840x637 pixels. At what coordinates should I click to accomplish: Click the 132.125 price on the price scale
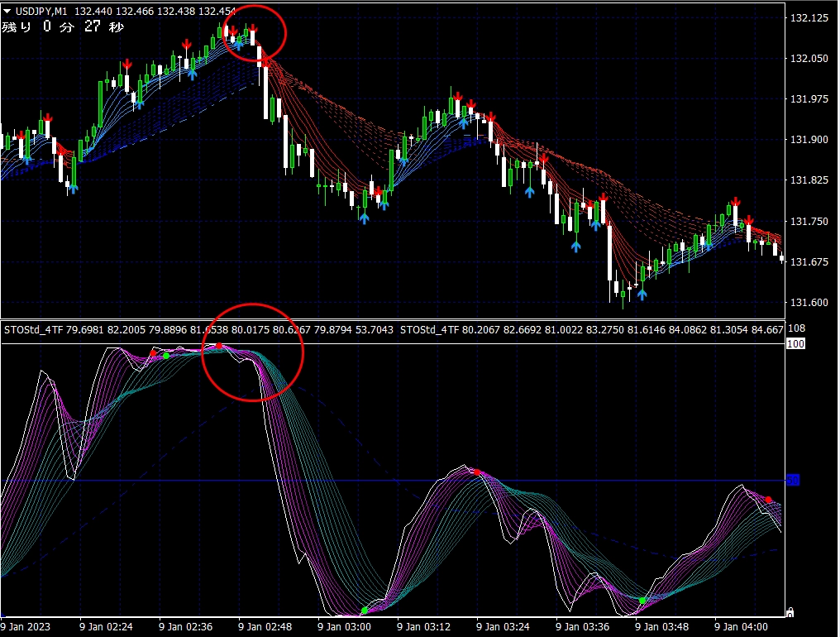coord(809,18)
